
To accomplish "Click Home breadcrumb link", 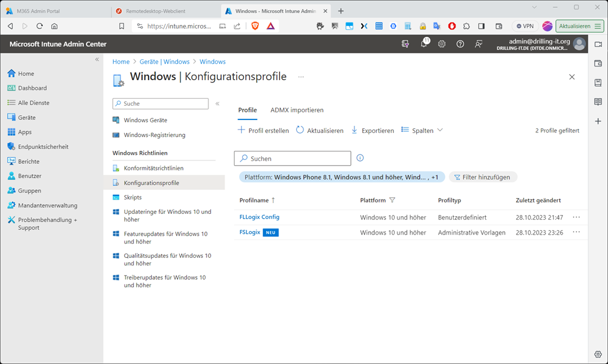I will 121,62.
